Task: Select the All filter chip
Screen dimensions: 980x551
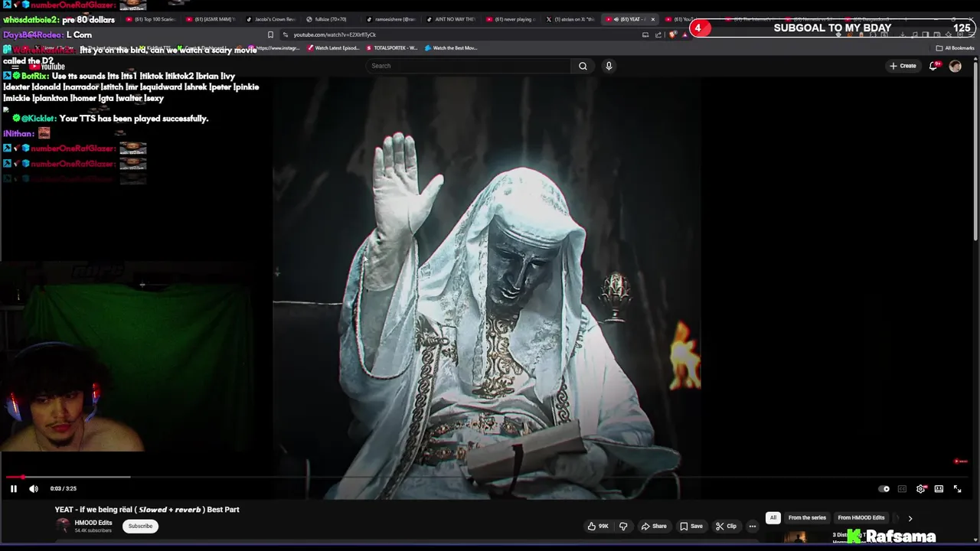Action: tap(773, 518)
